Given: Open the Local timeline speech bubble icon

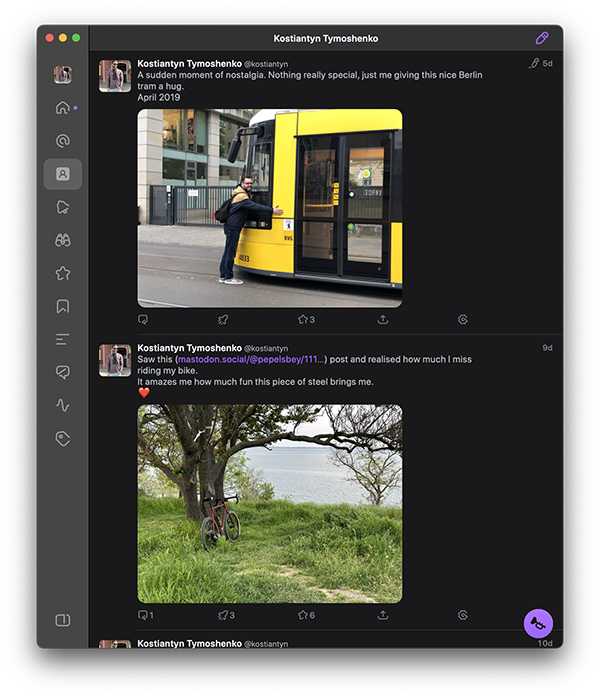Looking at the screenshot, I should [63, 372].
